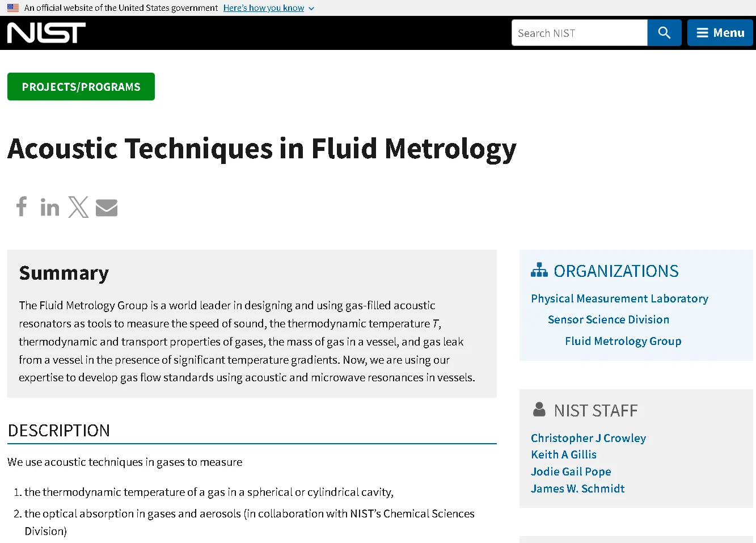This screenshot has height=543, width=756.
Task: Share the page via the Facebook icon
Action: (x=22, y=207)
